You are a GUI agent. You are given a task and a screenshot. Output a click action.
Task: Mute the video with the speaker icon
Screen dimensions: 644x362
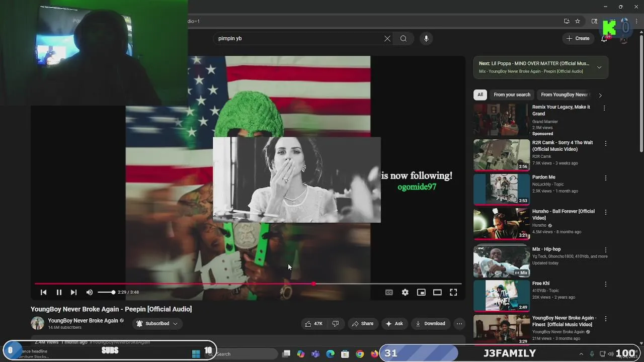click(89, 292)
